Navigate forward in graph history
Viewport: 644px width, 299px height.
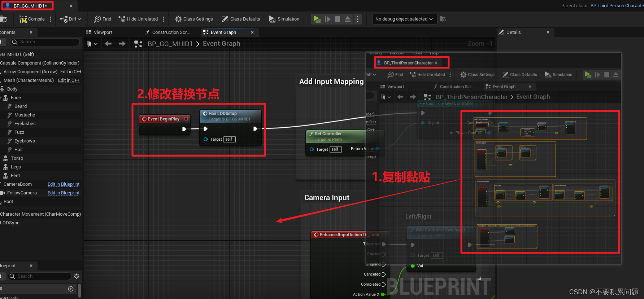pos(122,44)
